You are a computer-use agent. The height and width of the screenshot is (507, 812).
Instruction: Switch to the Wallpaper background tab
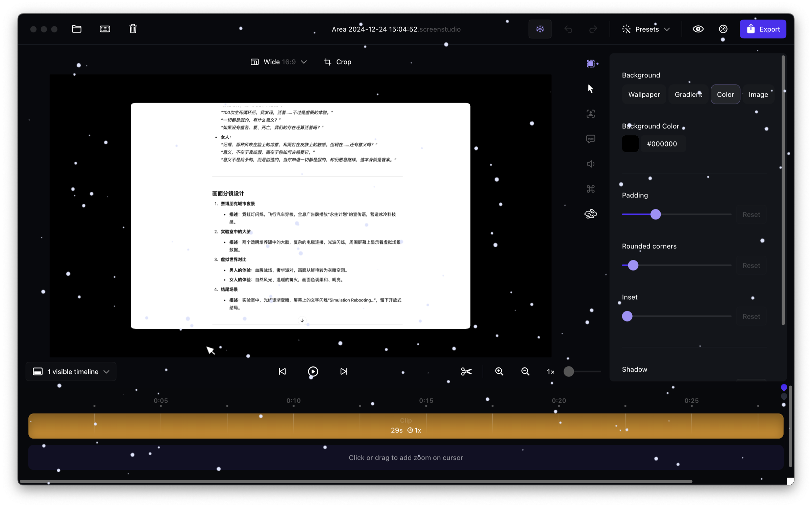(644, 94)
